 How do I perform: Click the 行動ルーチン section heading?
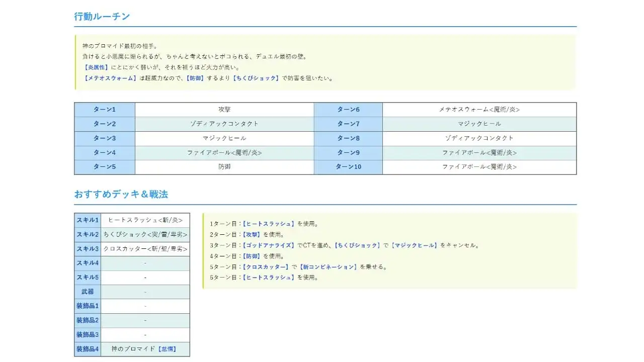point(101,17)
